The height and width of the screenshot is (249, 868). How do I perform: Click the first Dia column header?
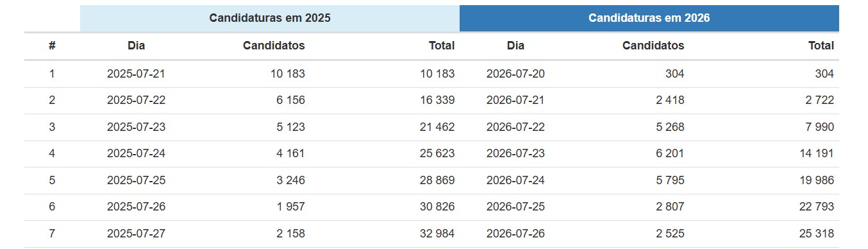click(x=136, y=46)
